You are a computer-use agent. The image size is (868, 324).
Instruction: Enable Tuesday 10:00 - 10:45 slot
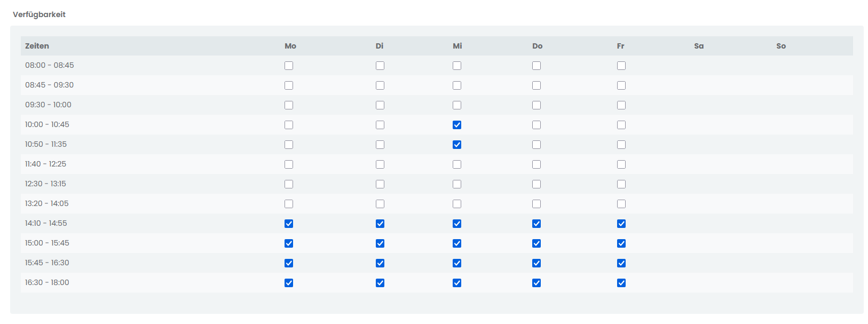(x=380, y=125)
